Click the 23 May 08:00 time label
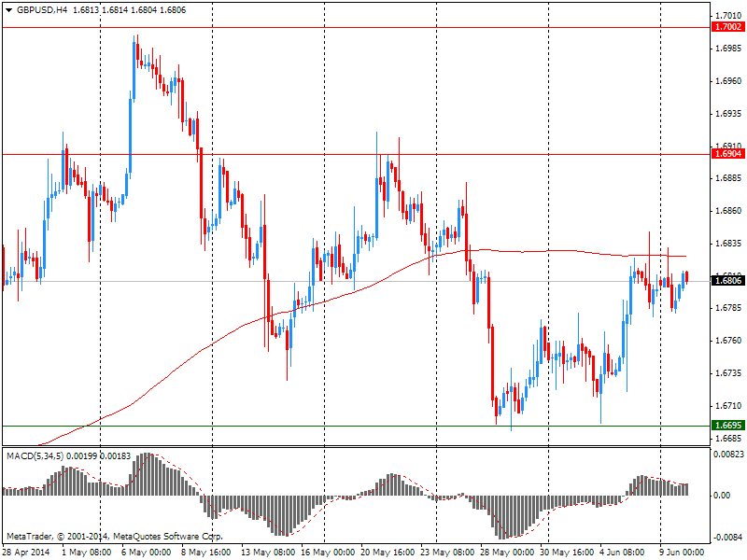747x560 pixels. 447,553
